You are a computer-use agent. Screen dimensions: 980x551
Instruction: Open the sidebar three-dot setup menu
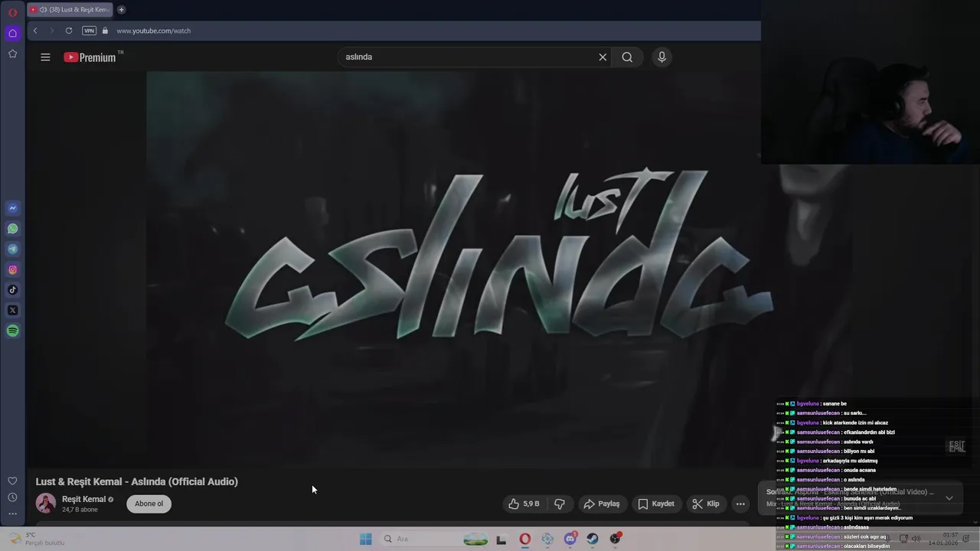(x=12, y=514)
